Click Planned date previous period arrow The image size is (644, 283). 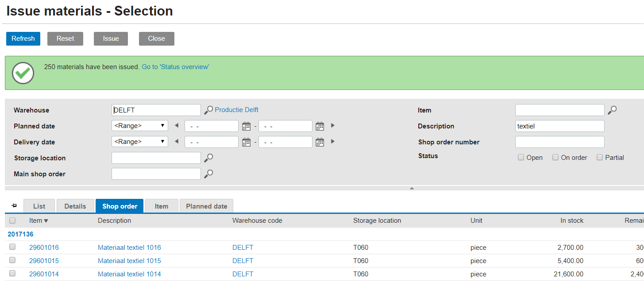pos(177,126)
